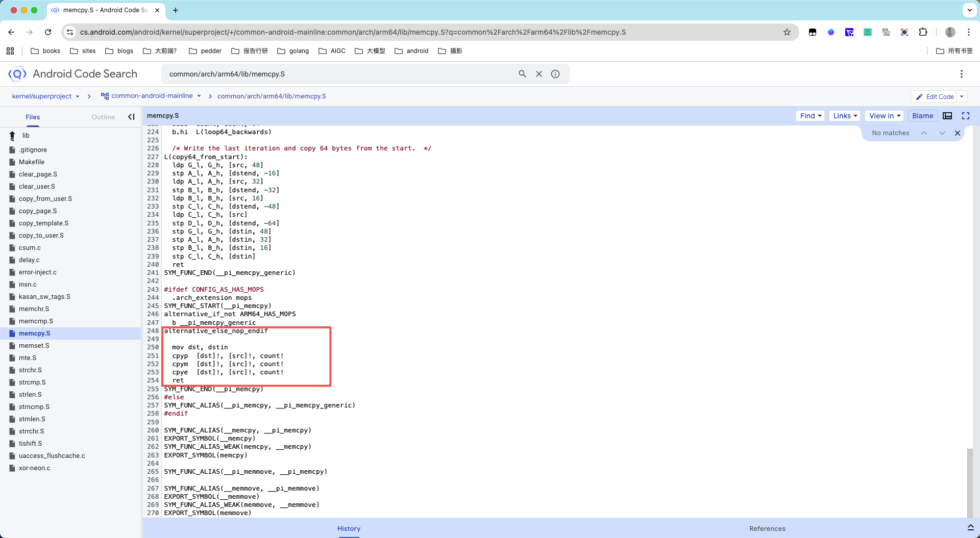This screenshot has height=538, width=980.
Task: Open xor-neon.c in the file list
Action: click(35, 468)
